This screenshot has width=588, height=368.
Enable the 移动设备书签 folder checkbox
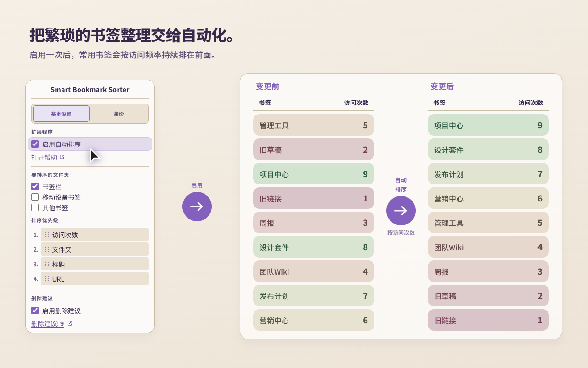pos(35,197)
